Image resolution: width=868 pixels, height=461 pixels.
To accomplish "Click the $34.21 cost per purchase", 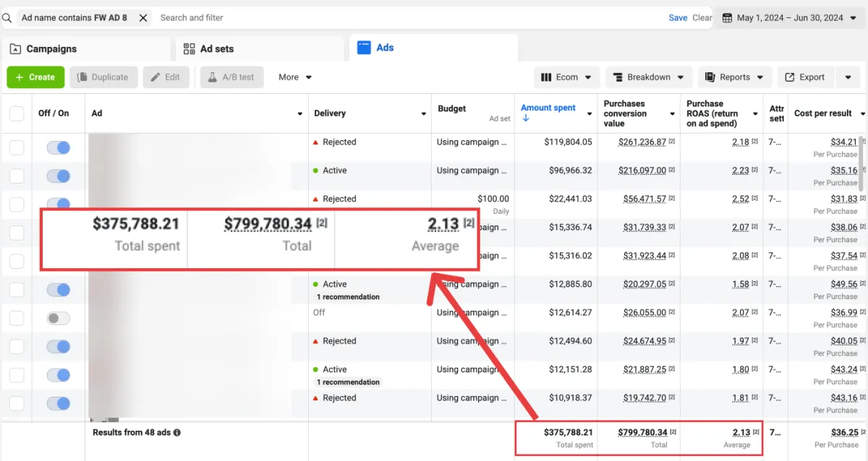I will pos(843,142).
